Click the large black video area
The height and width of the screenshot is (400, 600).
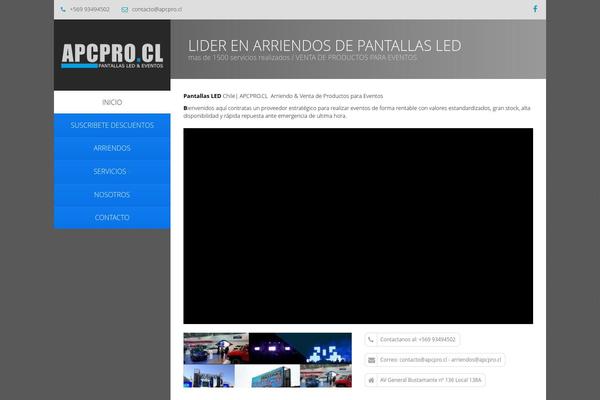358,226
